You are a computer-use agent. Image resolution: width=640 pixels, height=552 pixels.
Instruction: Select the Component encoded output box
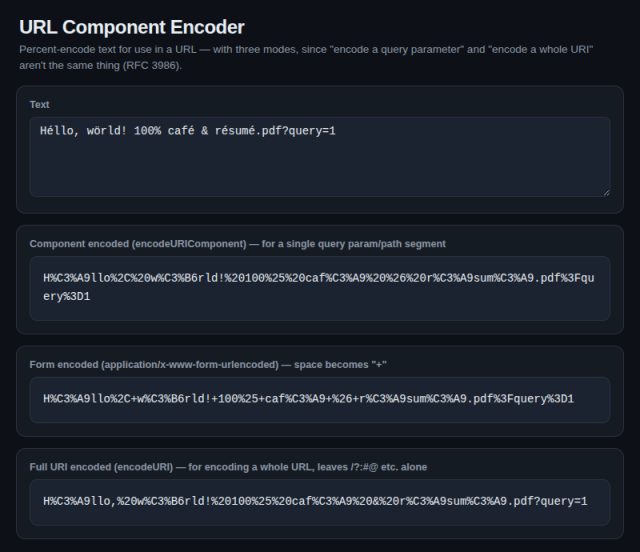pyautogui.click(x=320, y=288)
